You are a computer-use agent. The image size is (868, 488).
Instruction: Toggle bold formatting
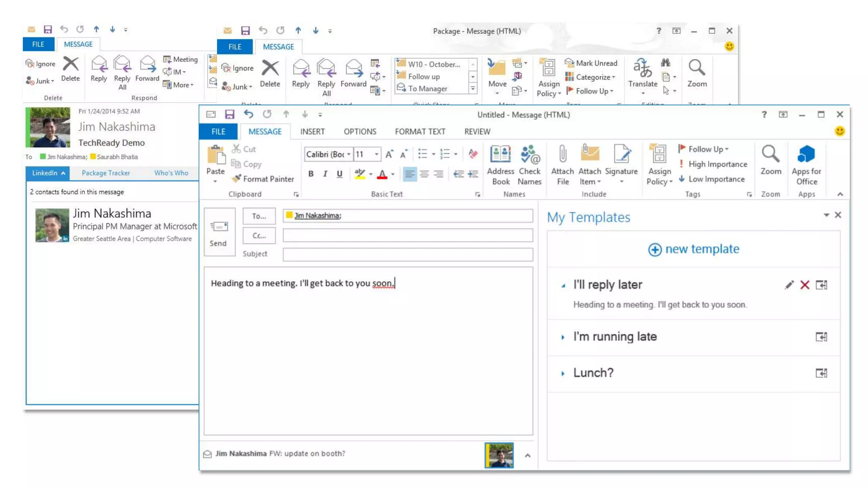[x=311, y=174]
